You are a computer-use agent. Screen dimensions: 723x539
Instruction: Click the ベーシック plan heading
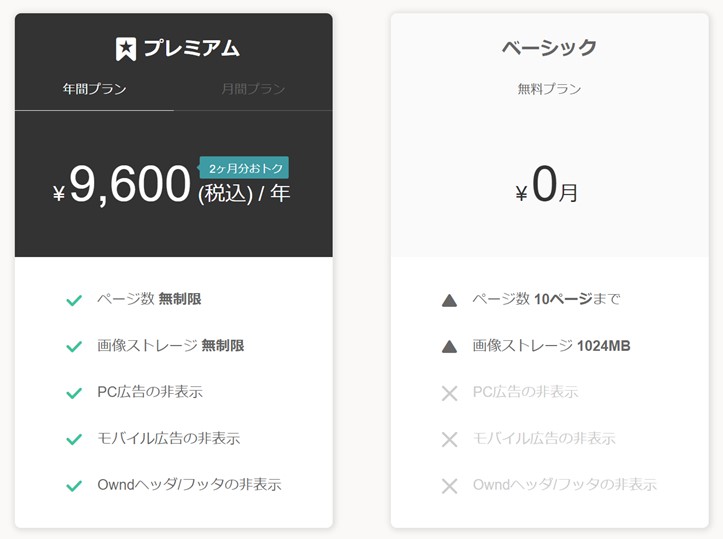click(x=549, y=47)
